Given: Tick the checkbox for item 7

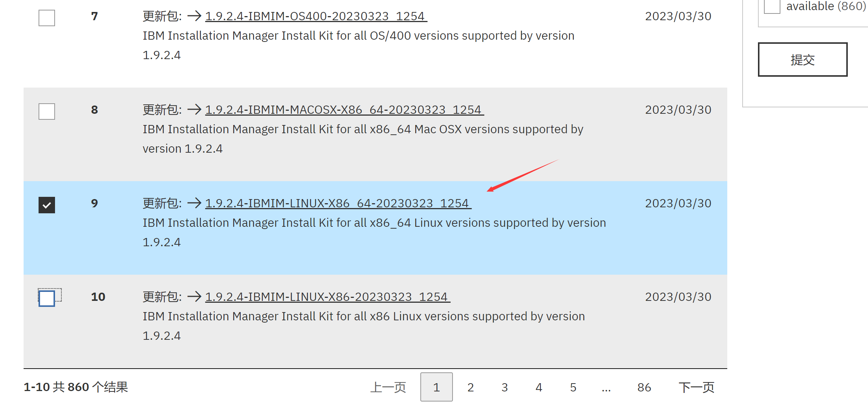Looking at the screenshot, I should coord(47,18).
